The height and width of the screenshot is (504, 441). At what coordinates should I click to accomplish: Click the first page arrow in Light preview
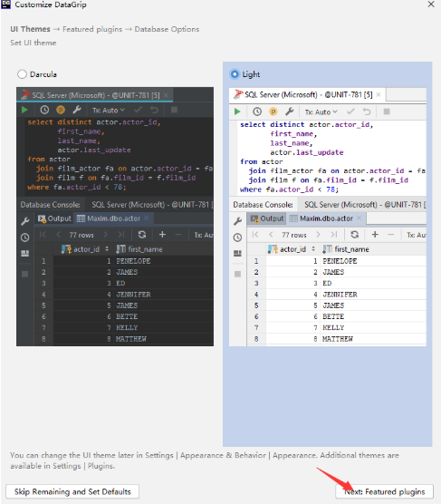[255, 235]
